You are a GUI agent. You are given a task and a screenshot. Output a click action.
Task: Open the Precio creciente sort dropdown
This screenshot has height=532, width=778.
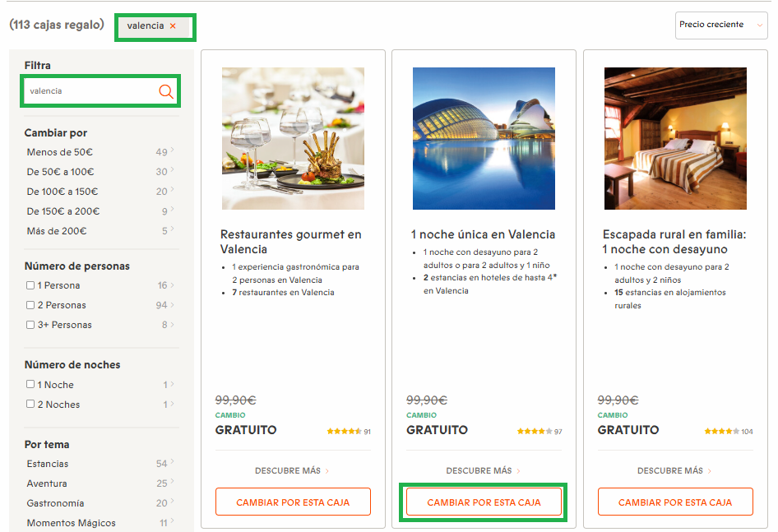tap(720, 25)
